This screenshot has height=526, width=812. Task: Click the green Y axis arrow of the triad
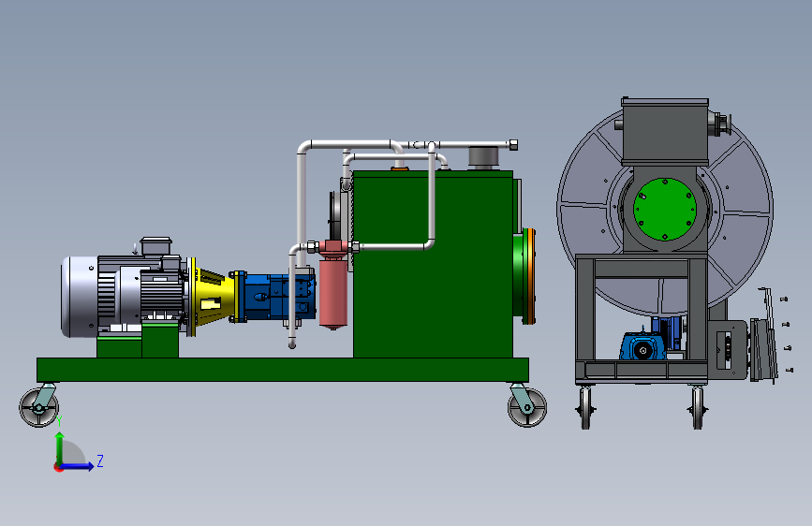click(60, 447)
